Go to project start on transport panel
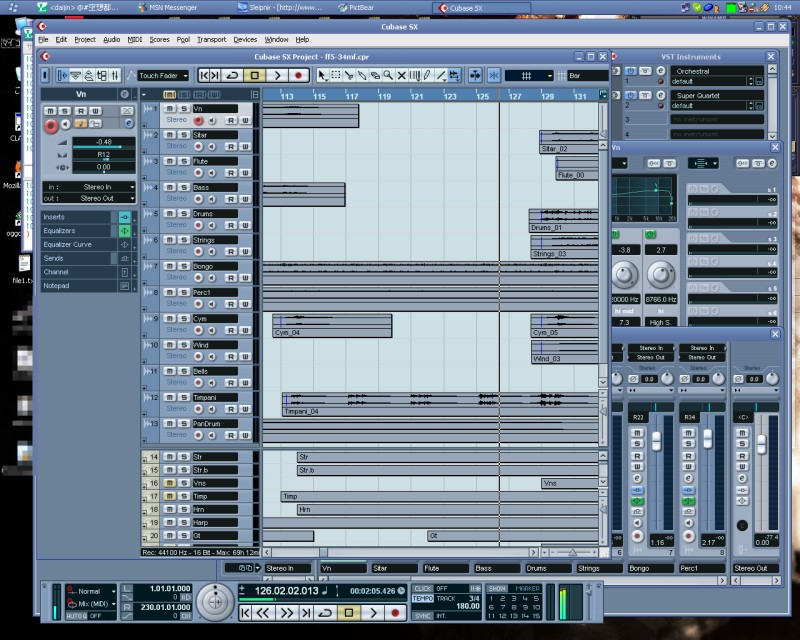This screenshot has width=800, height=640. [245, 612]
